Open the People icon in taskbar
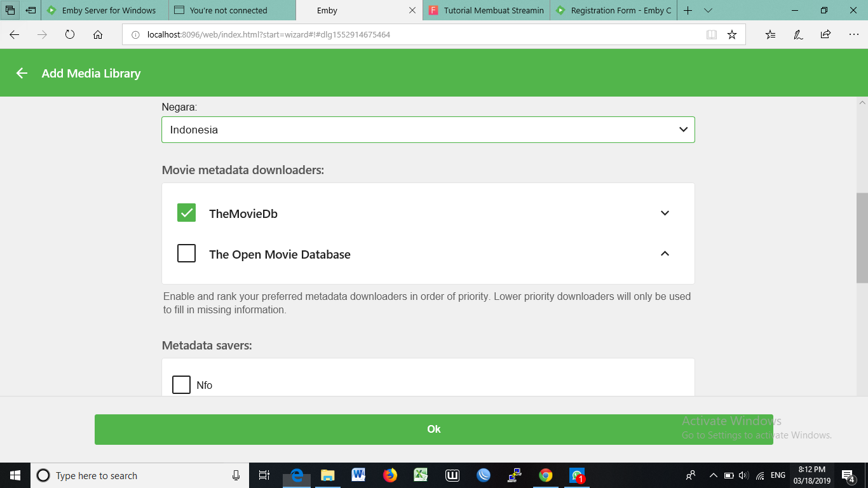 (x=691, y=475)
